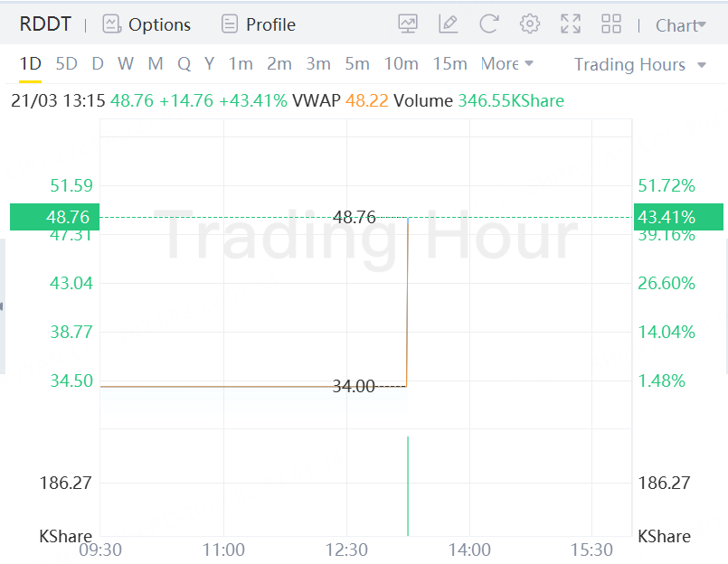Select the 1D timeframe tab

[31, 64]
